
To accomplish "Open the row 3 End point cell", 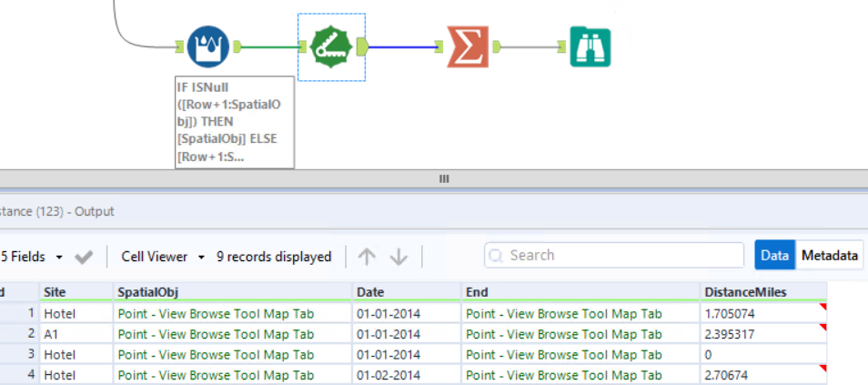I will coord(580,355).
